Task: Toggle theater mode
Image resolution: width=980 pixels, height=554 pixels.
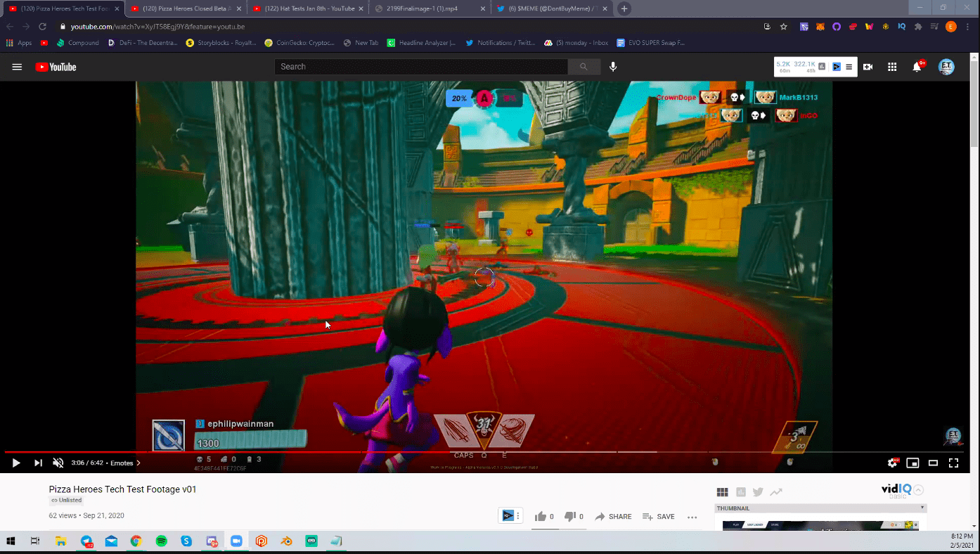Action: (933, 463)
